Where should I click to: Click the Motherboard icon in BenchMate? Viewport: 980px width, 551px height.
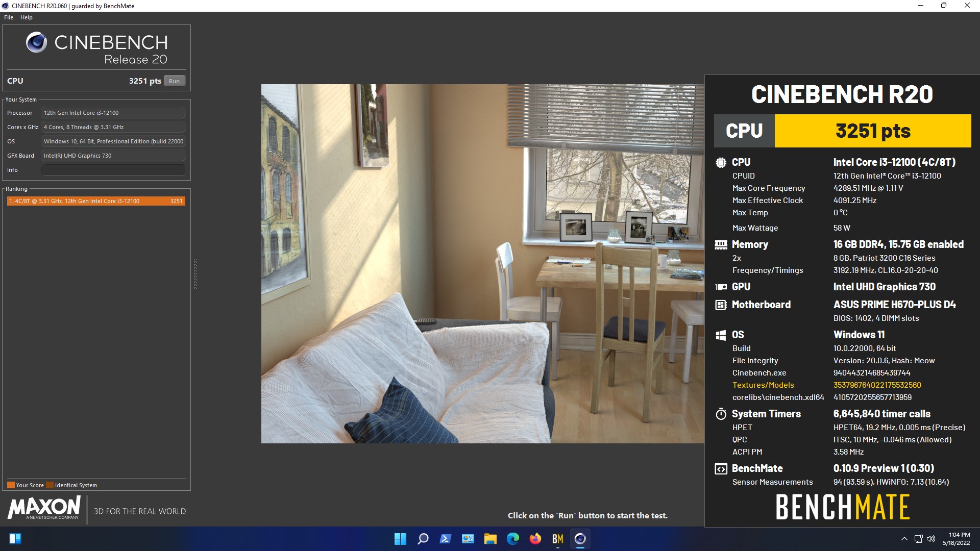(x=721, y=305)
